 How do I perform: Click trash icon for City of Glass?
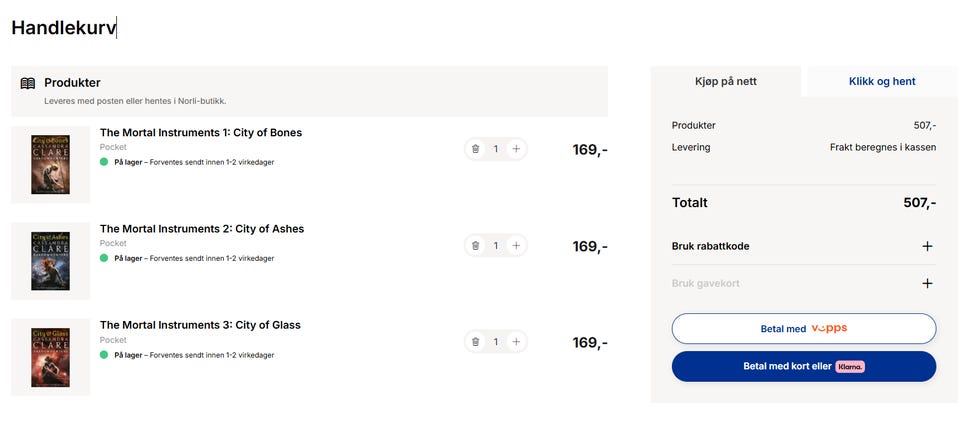pyautogui.click(x=475, y=342)
